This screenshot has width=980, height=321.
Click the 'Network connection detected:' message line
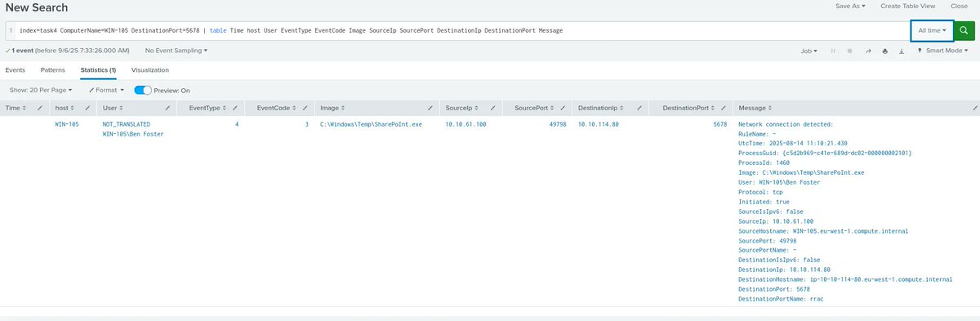(785, 124)
